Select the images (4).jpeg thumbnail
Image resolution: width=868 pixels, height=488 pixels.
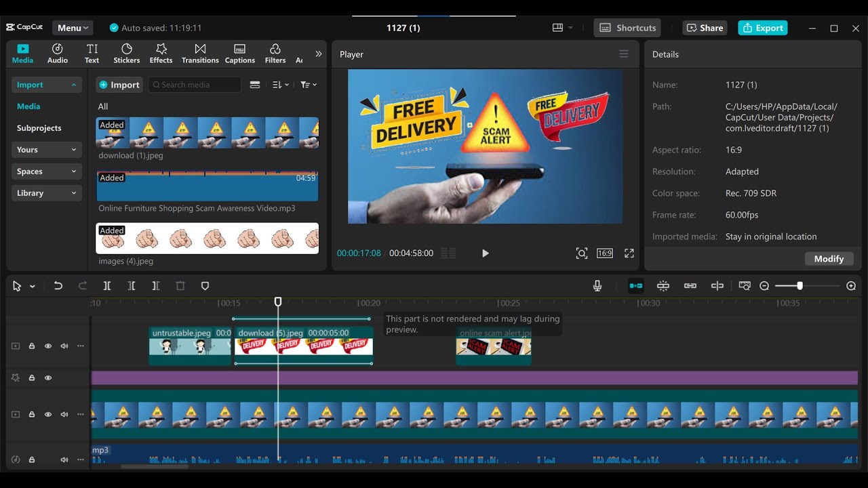[x=207, y=239]
